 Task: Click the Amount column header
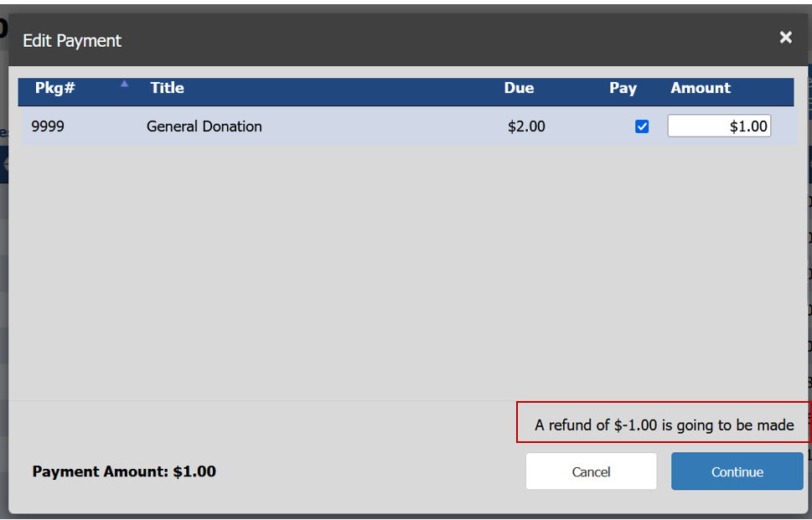tap(701, 88)
